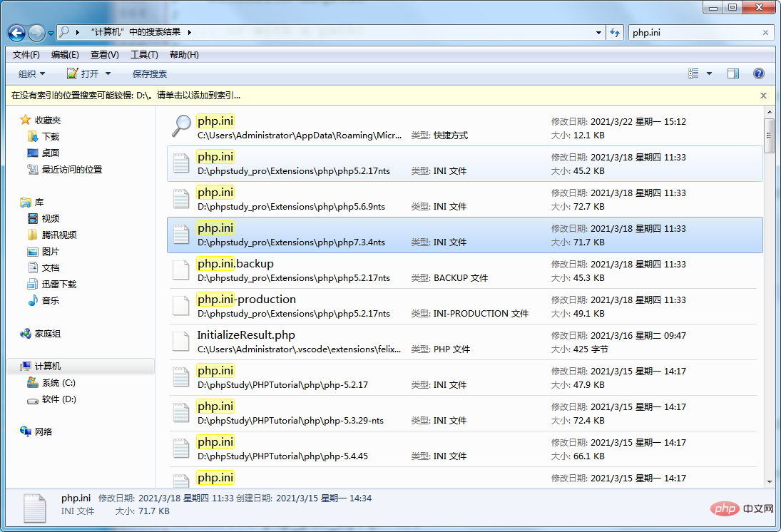Expand breadcrumb arrow after 中的搜索结果
781x532 pixels.
[x=190, y=32]
